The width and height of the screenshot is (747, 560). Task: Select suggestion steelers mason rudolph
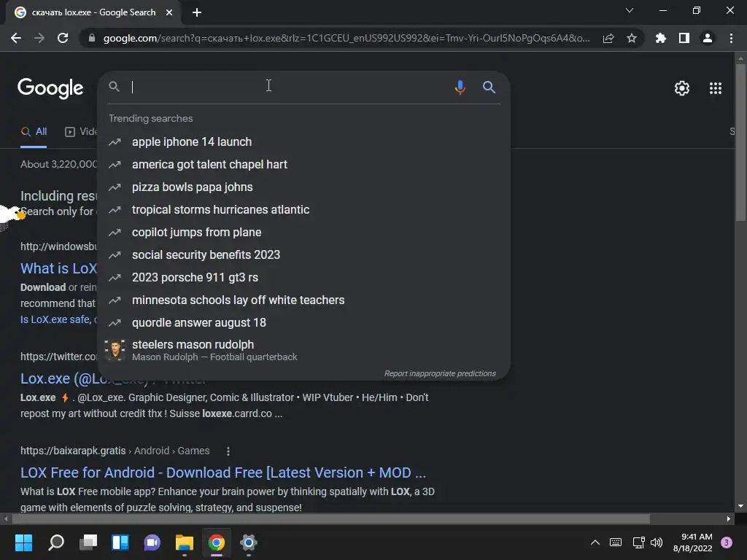303,350
